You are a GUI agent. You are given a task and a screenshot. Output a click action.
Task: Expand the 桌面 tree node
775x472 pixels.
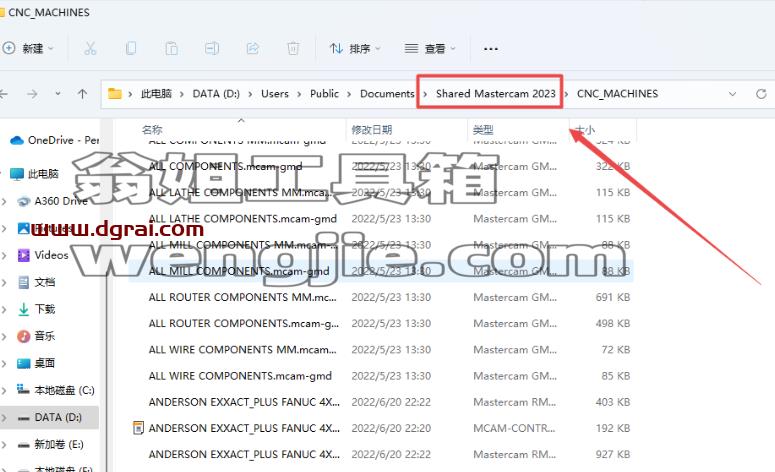(x=4, y=363)
